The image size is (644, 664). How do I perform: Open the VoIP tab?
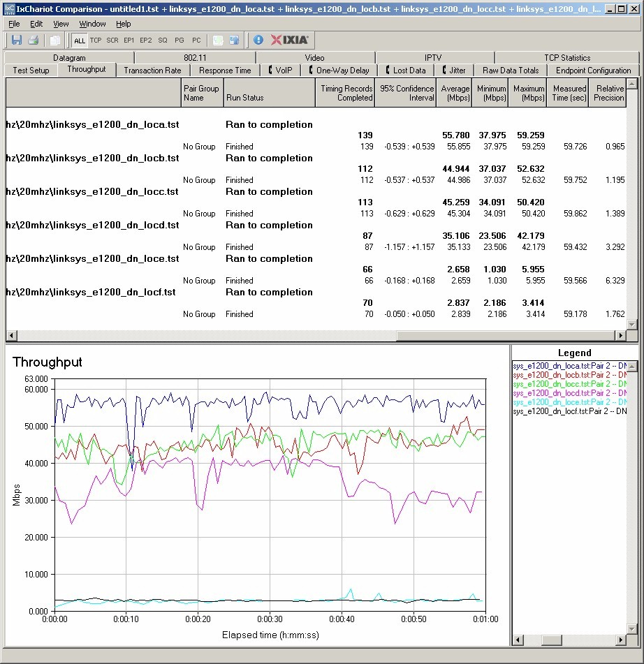coord(281,71)
